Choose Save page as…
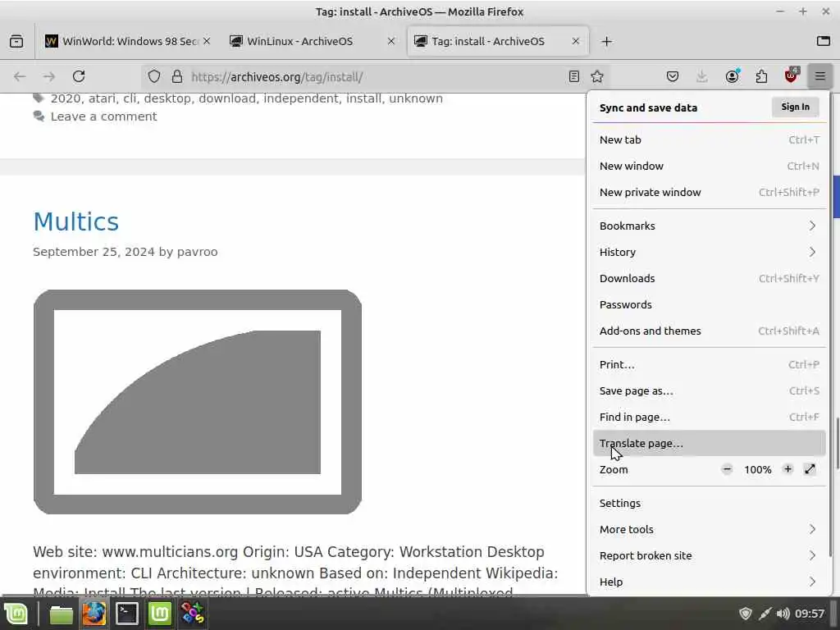Screen dimensions: 840x630 tap(709, 391)
